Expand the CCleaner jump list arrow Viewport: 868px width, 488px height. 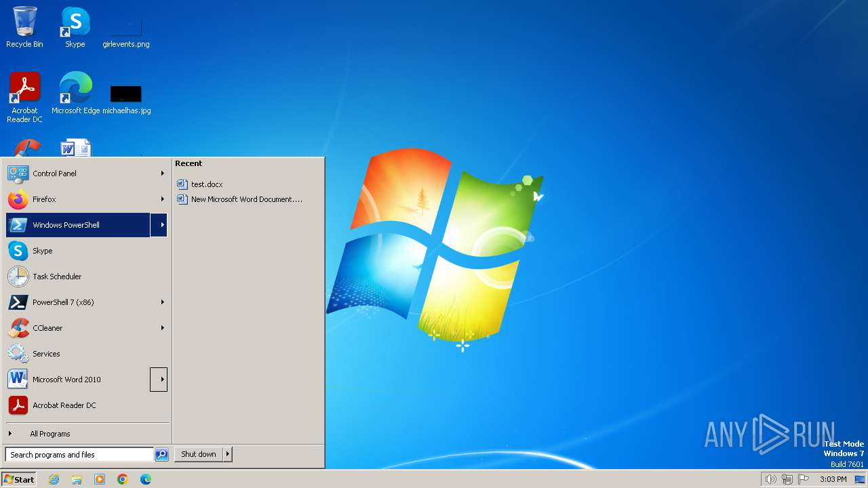point(162,328)
